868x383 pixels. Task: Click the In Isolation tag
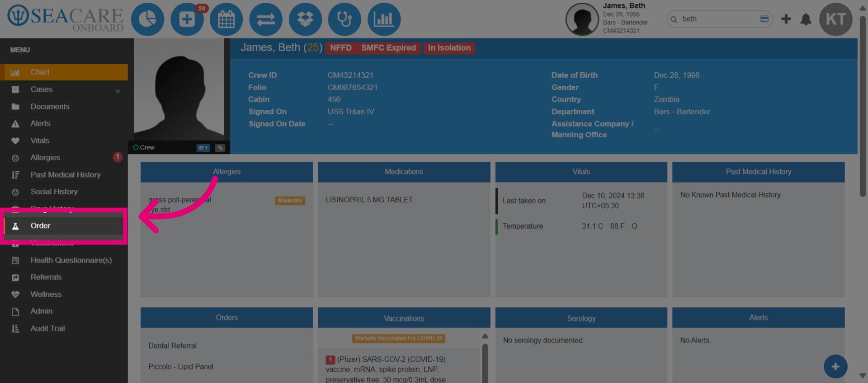(x=449, y=48)
